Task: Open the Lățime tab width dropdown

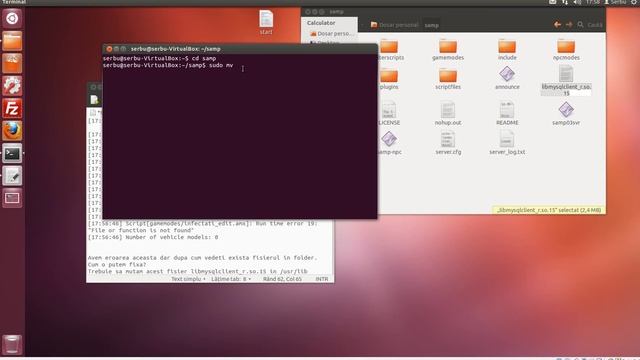Action: (x=231, y=279)
